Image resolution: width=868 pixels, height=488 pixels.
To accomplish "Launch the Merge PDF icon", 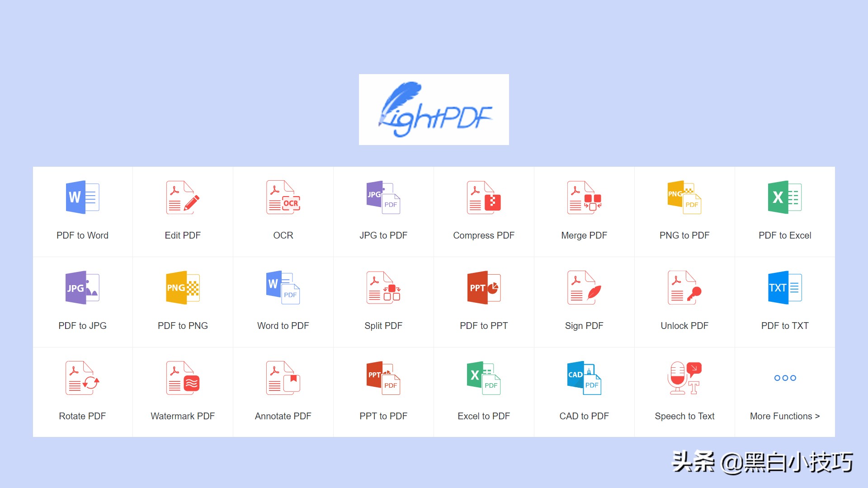I will tap(584, 197).
